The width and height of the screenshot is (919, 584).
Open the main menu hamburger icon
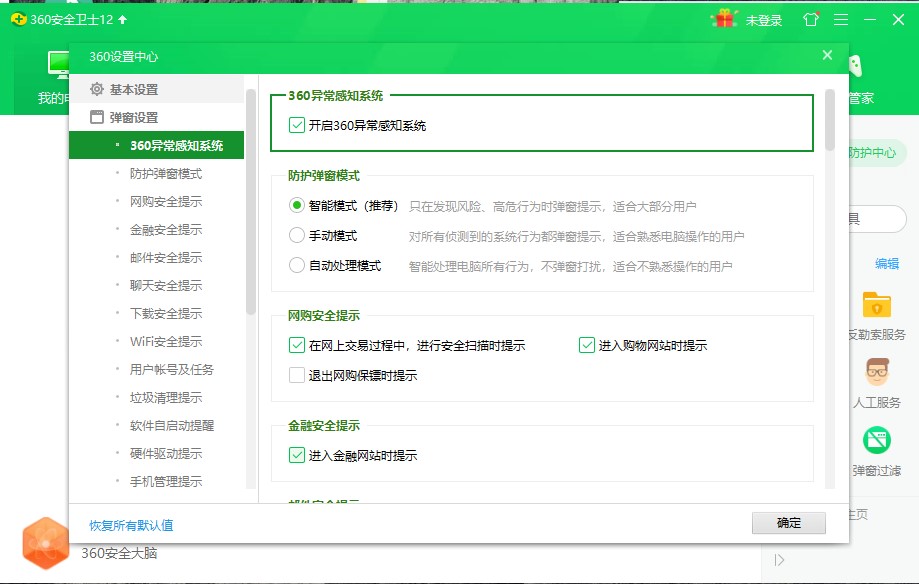(841, 19)
